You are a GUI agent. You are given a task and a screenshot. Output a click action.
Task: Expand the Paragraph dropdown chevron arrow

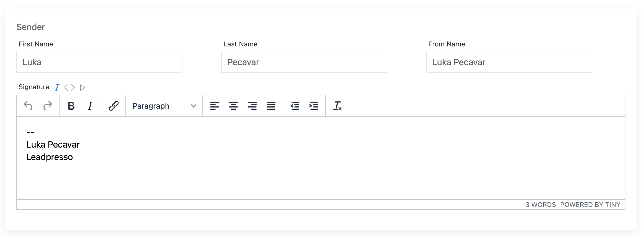click(x=194, y=106)
